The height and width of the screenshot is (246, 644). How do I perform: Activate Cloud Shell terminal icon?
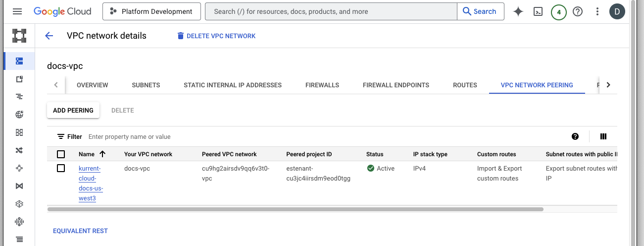tap(538, 11)
